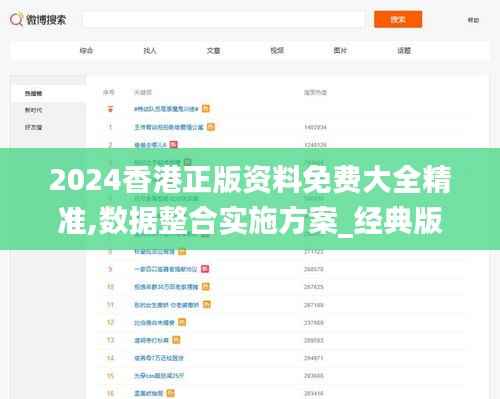
Task: Click red badge beside rank 2 topic
Action: (x=174, y=144)
